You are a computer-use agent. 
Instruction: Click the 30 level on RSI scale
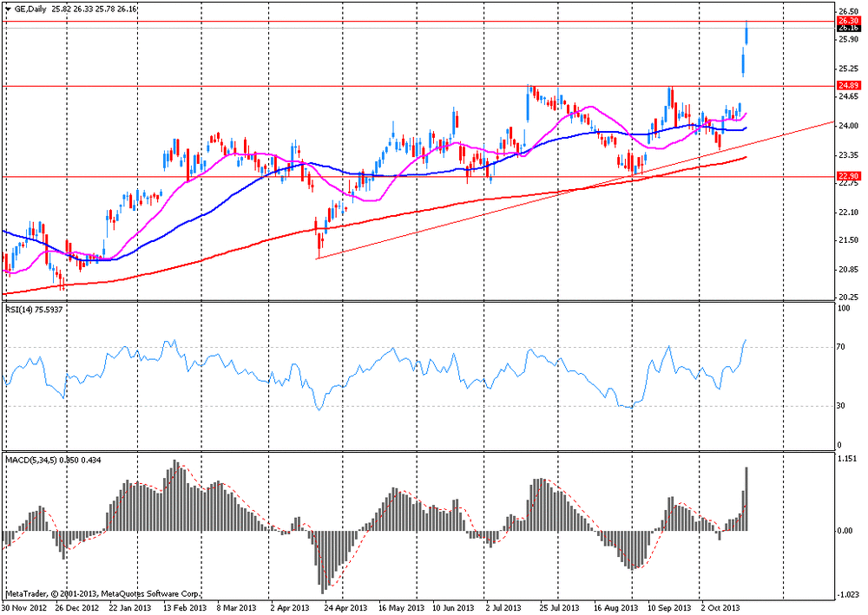point(841,406)
